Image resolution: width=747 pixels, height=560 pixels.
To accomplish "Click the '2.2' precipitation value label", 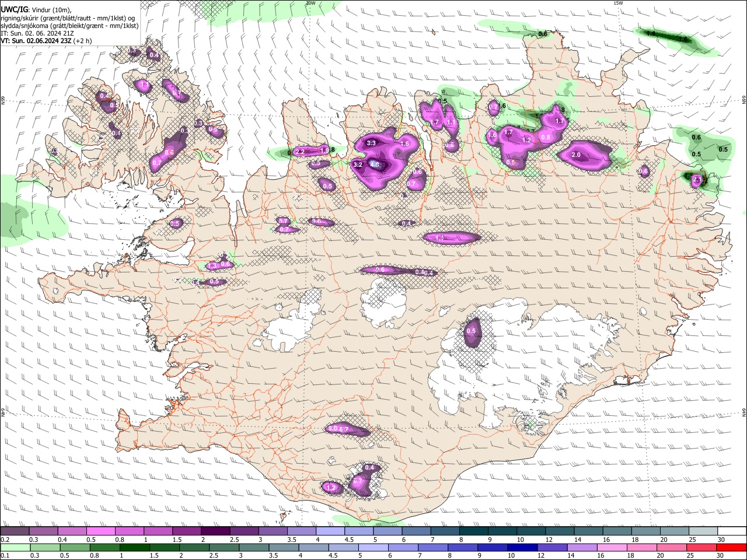I will click(301, 152).
